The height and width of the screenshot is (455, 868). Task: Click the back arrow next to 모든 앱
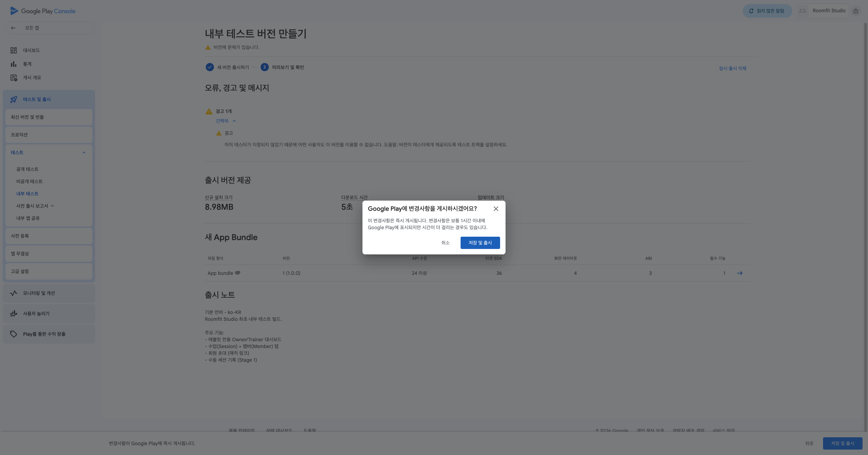[13, 28]
